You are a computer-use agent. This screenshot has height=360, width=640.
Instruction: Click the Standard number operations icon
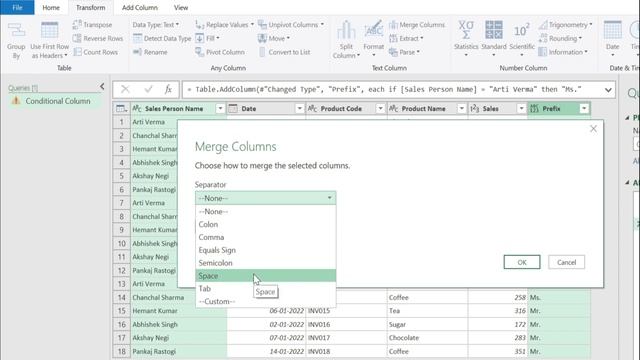493,30
